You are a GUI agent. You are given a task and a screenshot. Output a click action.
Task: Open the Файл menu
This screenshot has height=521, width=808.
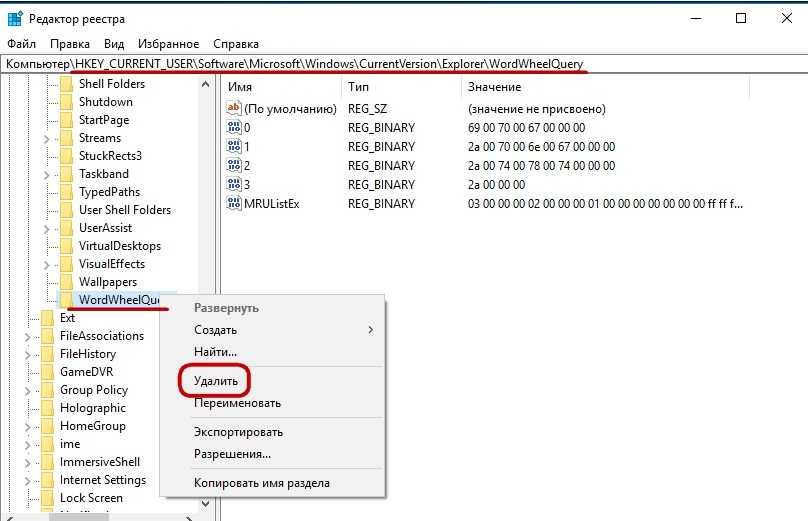21,44
